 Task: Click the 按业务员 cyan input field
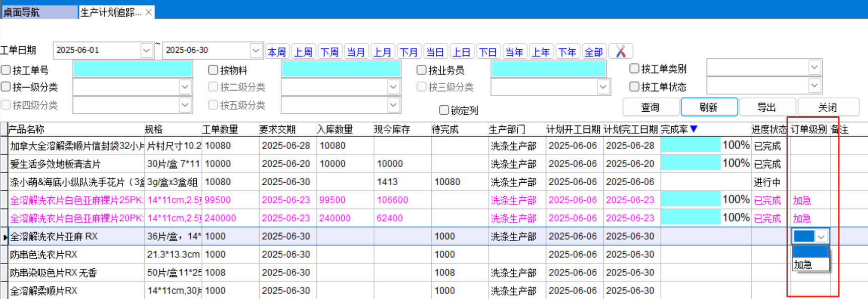[548, 69]
